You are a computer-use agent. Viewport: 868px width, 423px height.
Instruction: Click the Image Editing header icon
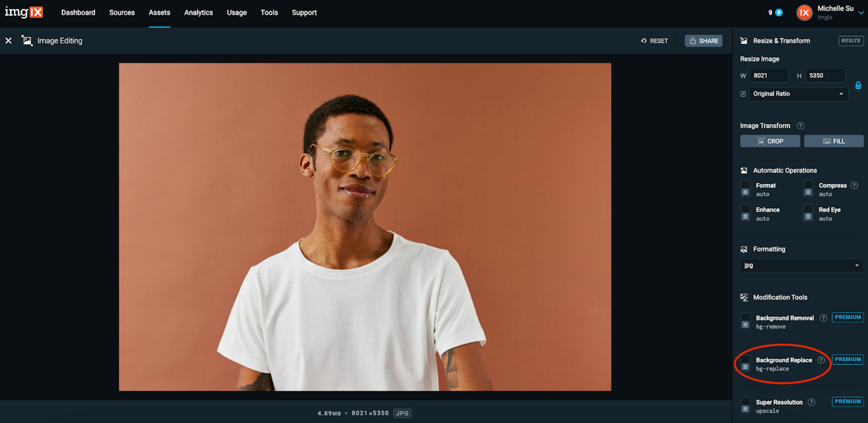click(27, 41)
